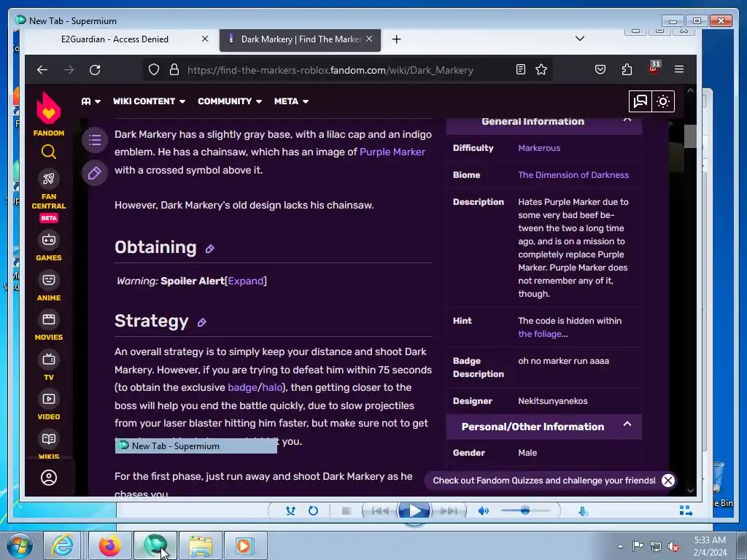The image size is (747, 560).
Task: Collapse General Information infobox section
Action: [627, 120]
